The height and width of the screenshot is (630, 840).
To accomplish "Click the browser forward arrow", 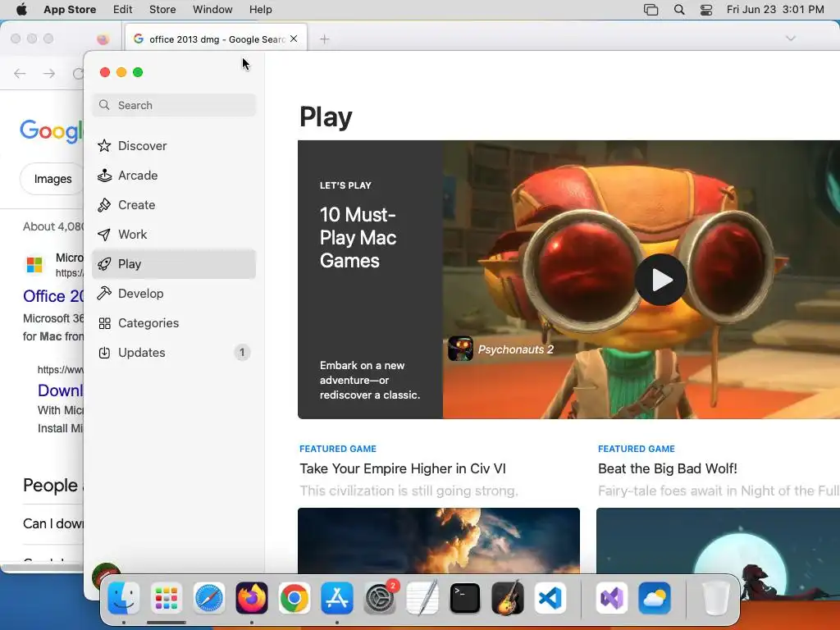I will 48,73.
